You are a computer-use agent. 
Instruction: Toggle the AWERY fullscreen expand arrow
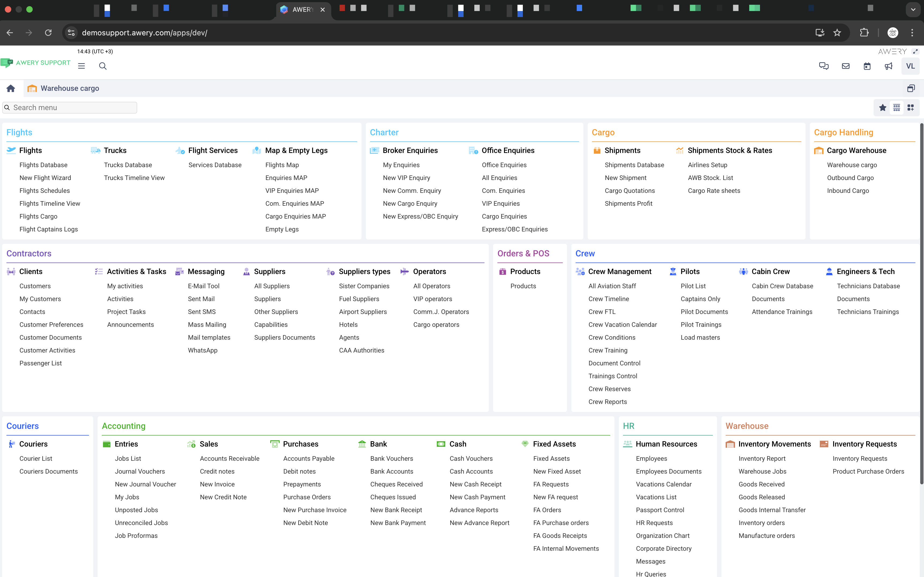click(915, 51)
